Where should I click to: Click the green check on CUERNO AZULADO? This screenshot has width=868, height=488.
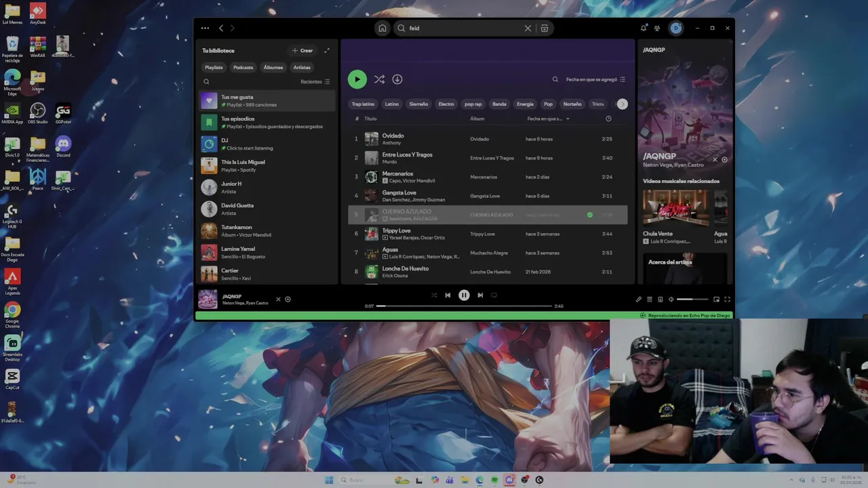[590, 215]
